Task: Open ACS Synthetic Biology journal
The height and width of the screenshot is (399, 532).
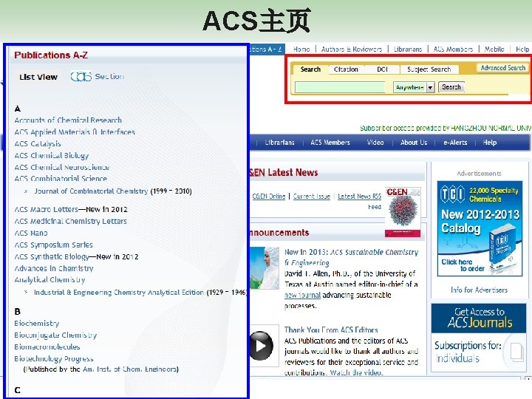Action: tap(52, 256)
